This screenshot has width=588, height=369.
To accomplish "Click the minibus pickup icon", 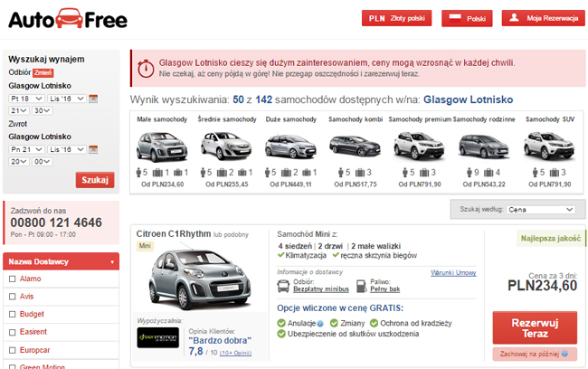I will [283, 286].
